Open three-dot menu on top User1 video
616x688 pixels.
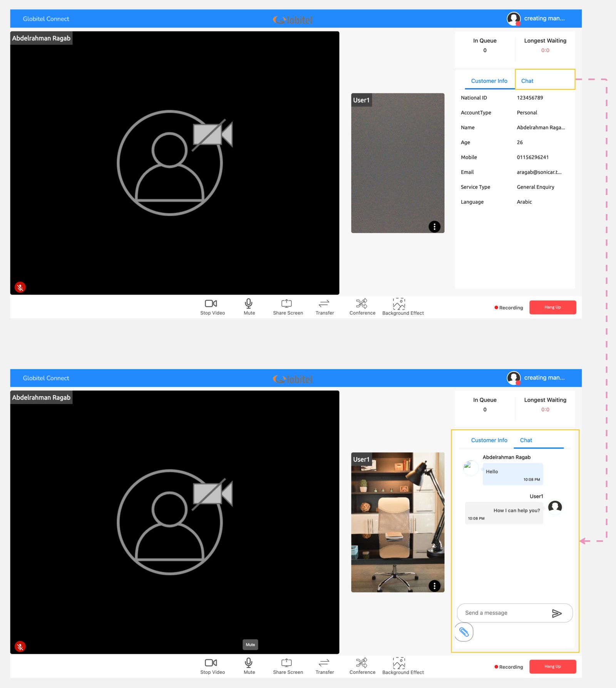(x=434, y=227)
